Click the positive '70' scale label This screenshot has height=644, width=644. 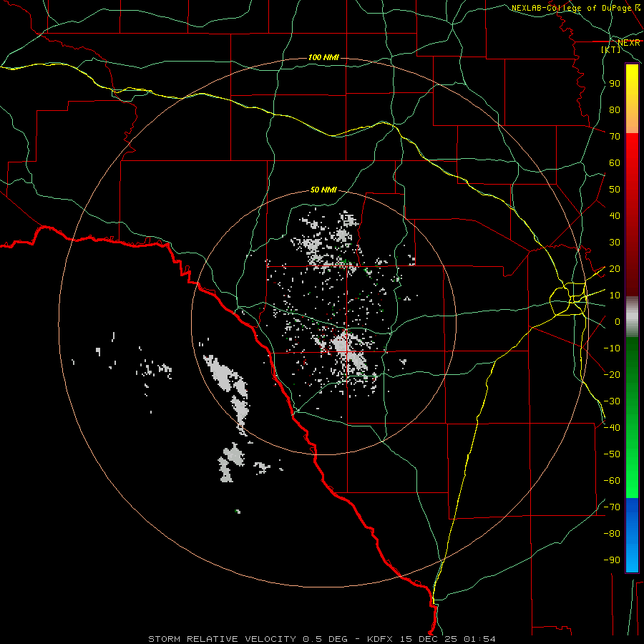coord(615,137)
